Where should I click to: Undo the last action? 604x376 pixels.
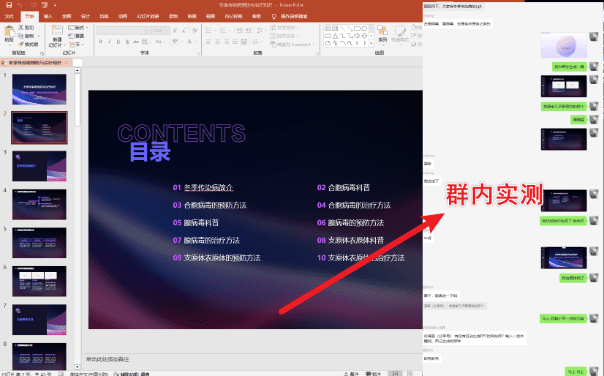point(20,5)
